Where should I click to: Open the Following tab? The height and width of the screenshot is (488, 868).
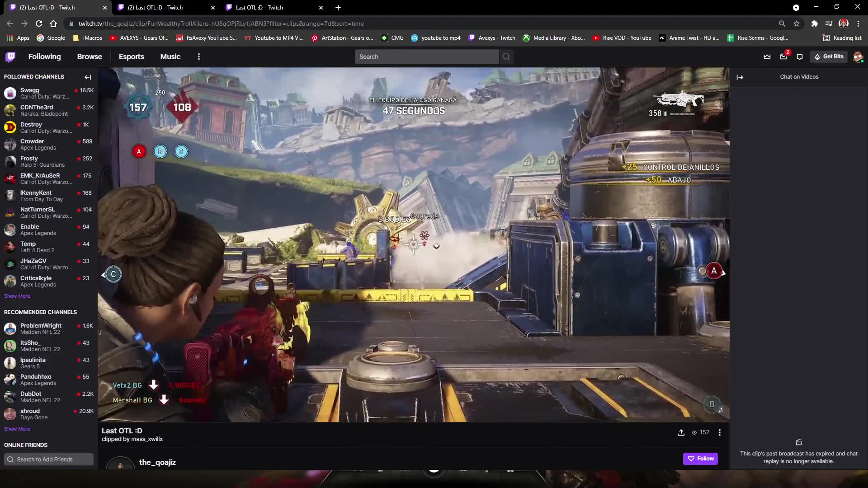tap(44, 56)
